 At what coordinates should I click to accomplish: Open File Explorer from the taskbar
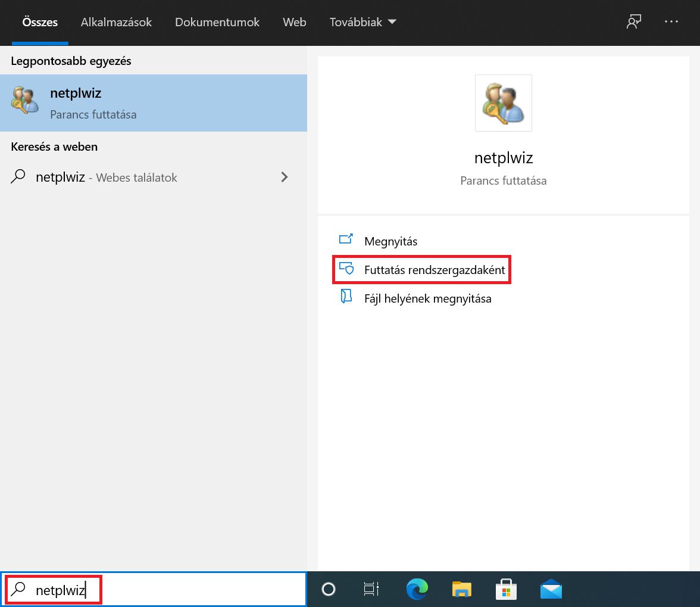(x=461, y=589)
